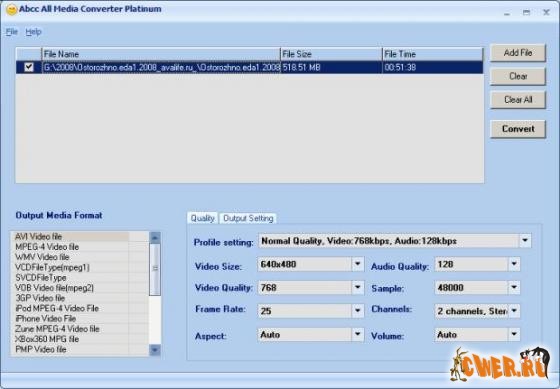Open the File menu
560x389 pixels.
[x=11, y=32]
